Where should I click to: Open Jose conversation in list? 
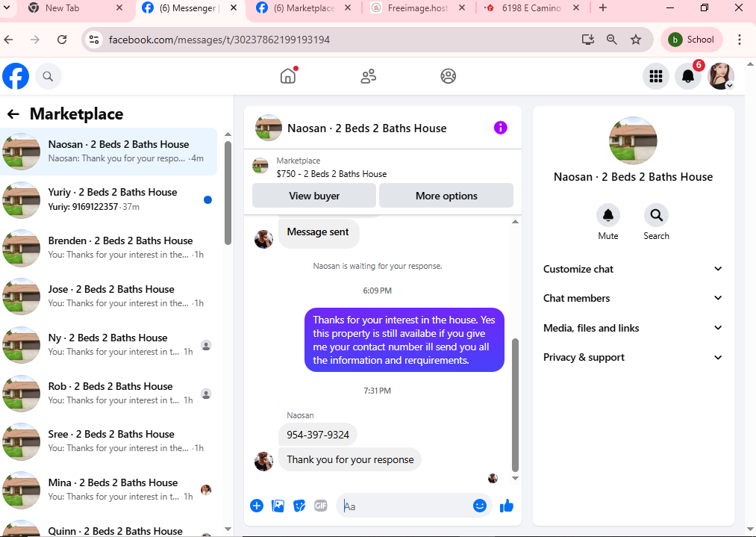[x=109, y=297]
